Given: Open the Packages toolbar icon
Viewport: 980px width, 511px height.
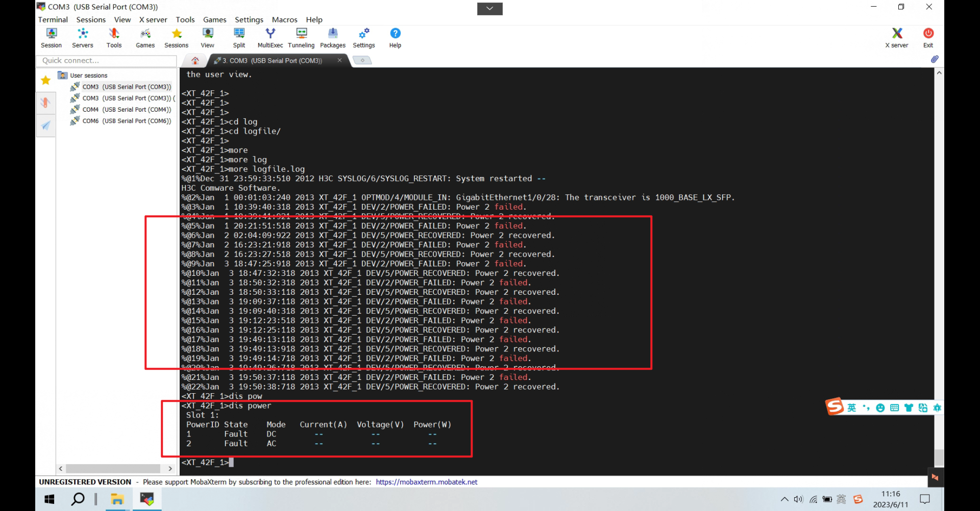Looking at the screenshot, I should coord(333,38).
